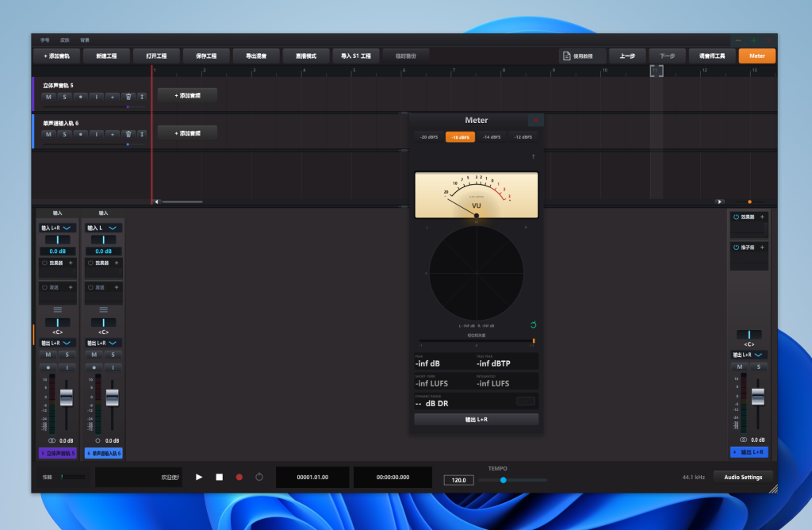Open the 背景 menu
The image size is (812, 530).
85,40
